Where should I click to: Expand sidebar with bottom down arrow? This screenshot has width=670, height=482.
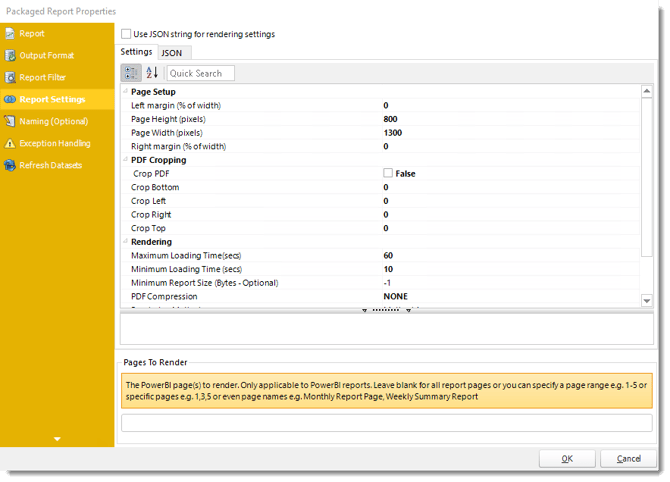[x=57, y=439]
